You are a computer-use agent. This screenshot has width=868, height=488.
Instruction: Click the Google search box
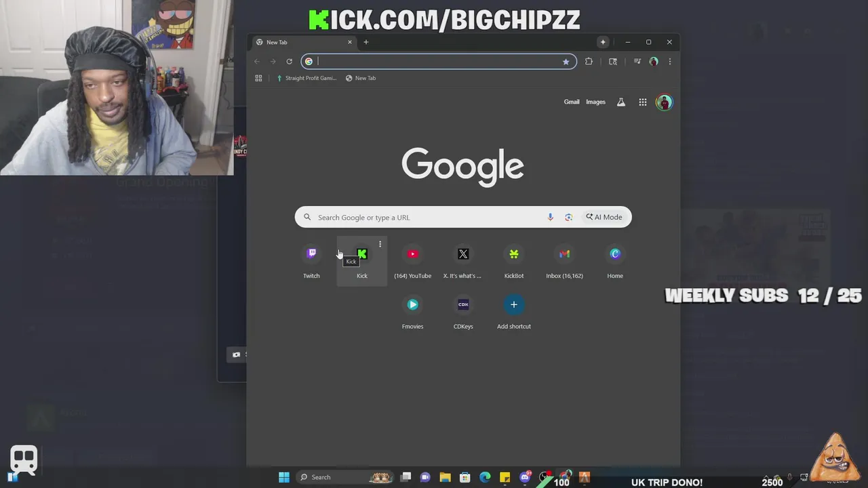463,217
